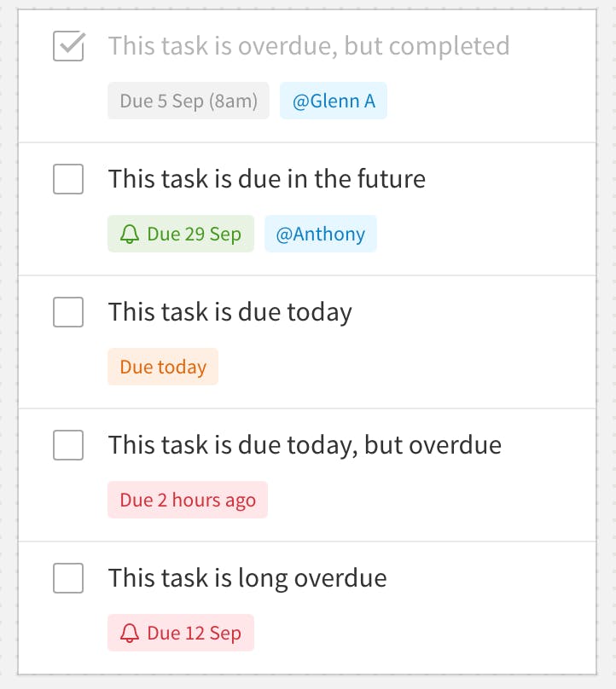The width and height of the screenshot is (616, 689).
Task: Mark 'This task is due today' as complete
Action: [x=68, y=312]
